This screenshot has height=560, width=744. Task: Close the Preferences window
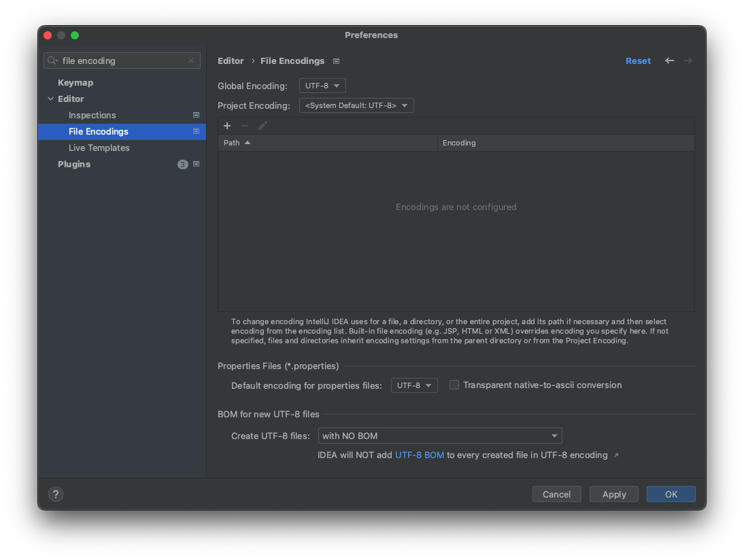pyautogui.click(x=48, y=35)
